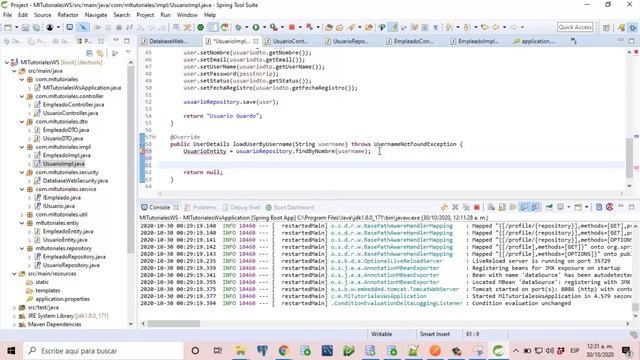Click the green Run toolbar button
The width and height of the screenshot is (640, 360).
(x=256, y=27)
